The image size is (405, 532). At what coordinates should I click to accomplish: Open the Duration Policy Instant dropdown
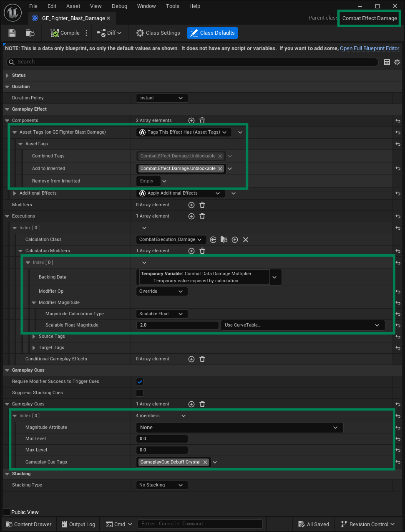[162, 98]
